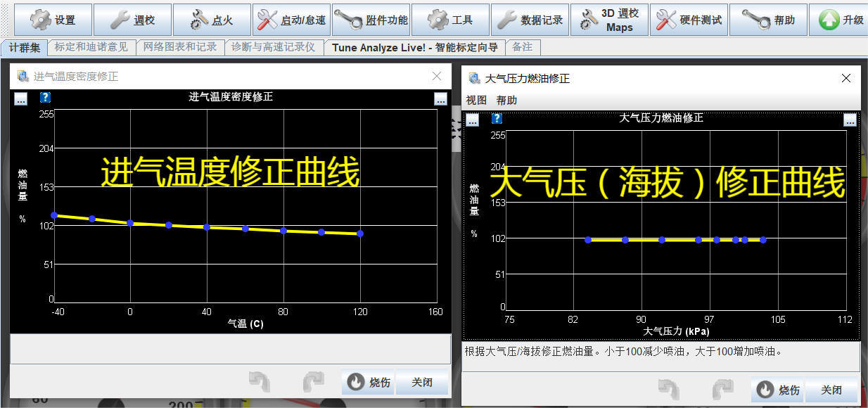Click undo arrow in 进气温度密度修正 window
868x408 pixels.
pos(260,382)
